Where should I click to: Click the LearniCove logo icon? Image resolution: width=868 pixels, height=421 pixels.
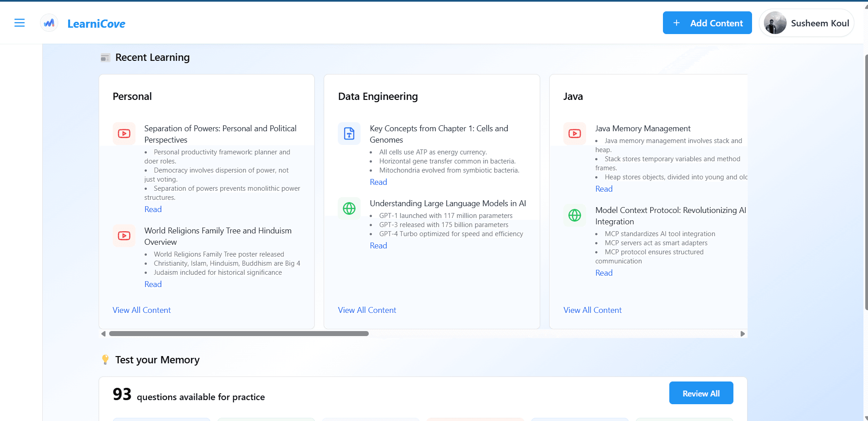pos(49,23)
